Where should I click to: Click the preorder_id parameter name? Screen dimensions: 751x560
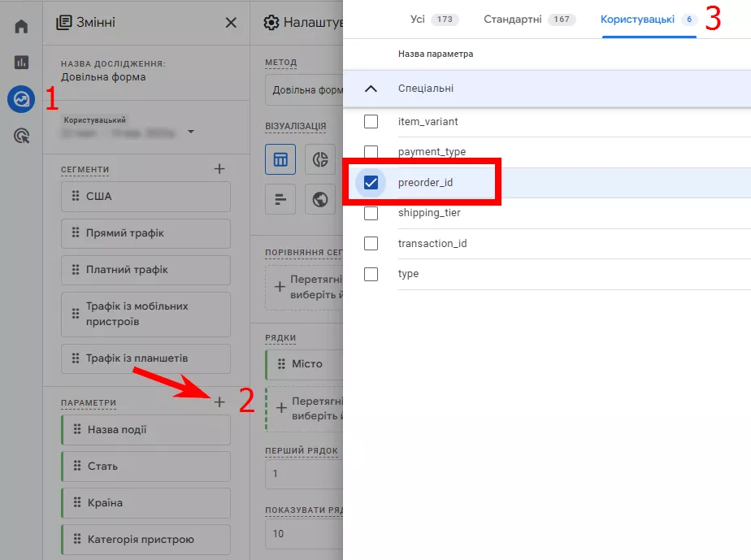point(425,183)
